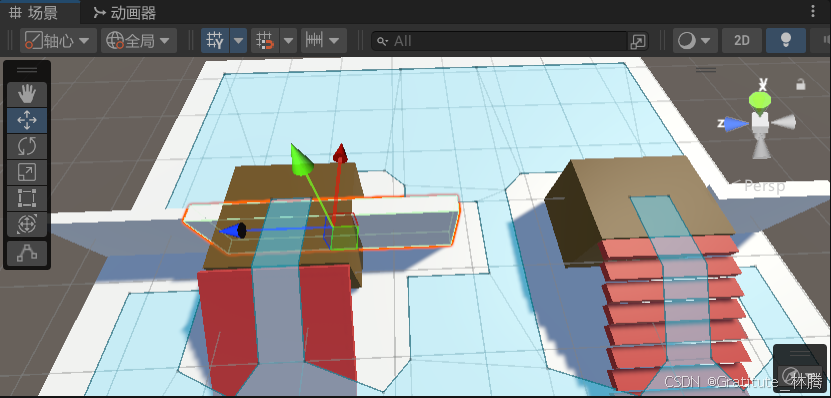Open search in new window icon
Screen dimensions: 831x398
(638, 41)
